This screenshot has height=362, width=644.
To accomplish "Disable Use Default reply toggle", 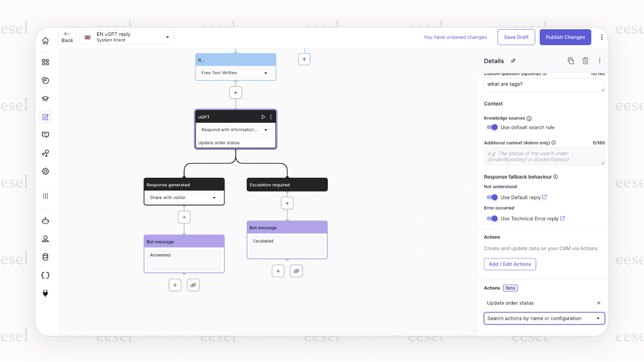I will 492,197.
